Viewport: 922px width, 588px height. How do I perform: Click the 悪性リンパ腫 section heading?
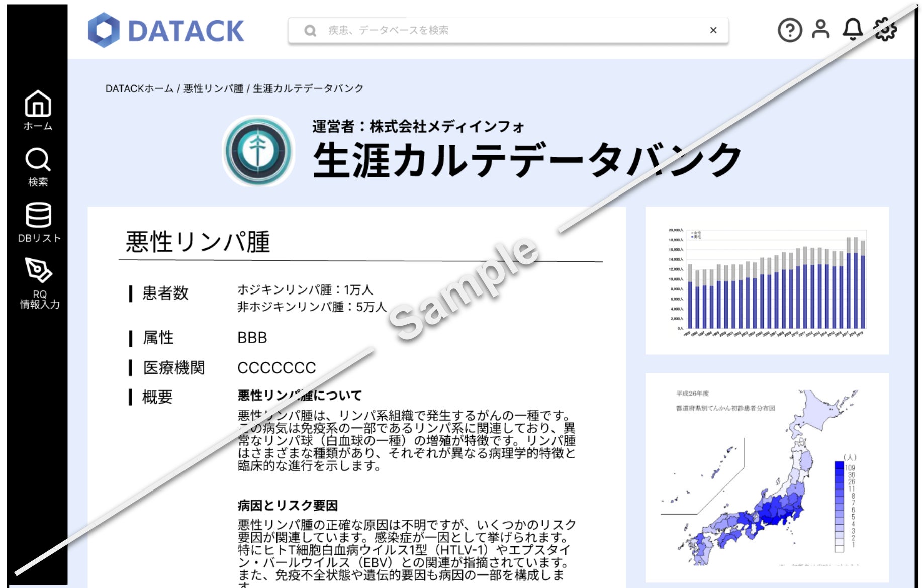tap(198, 242)
